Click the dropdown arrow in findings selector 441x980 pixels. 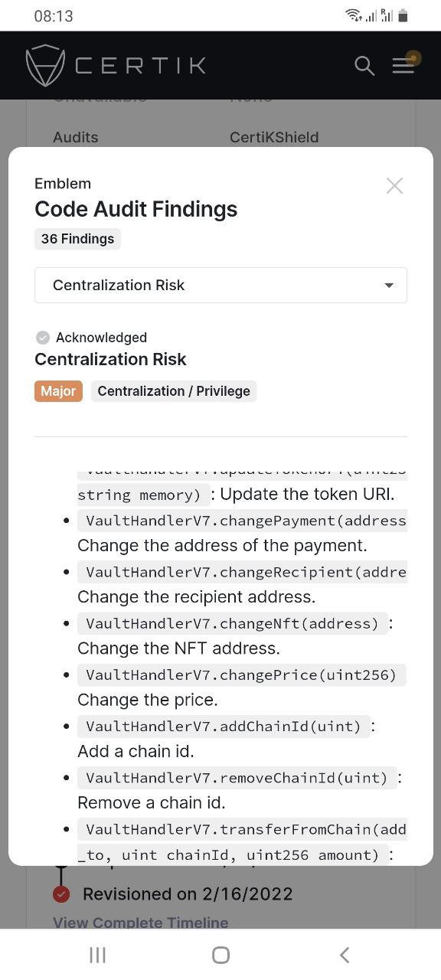pyautogui.click(x=389, y=286)
